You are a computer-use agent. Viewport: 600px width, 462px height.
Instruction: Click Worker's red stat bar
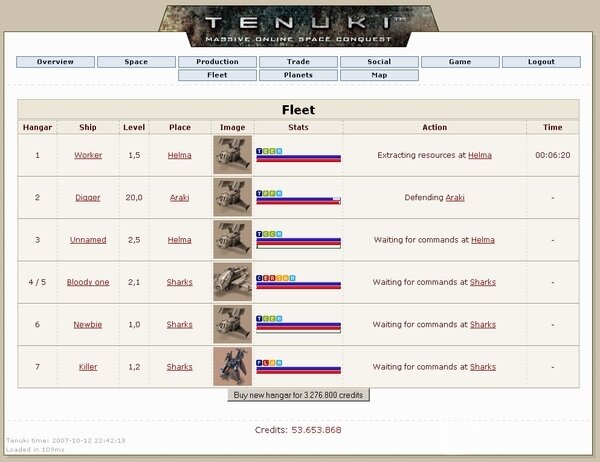(298, 160)
